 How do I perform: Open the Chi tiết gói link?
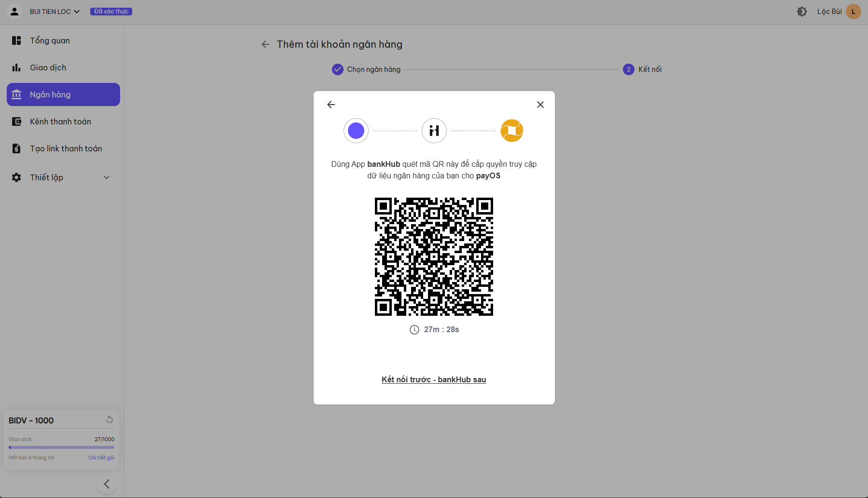pos(101,458)
